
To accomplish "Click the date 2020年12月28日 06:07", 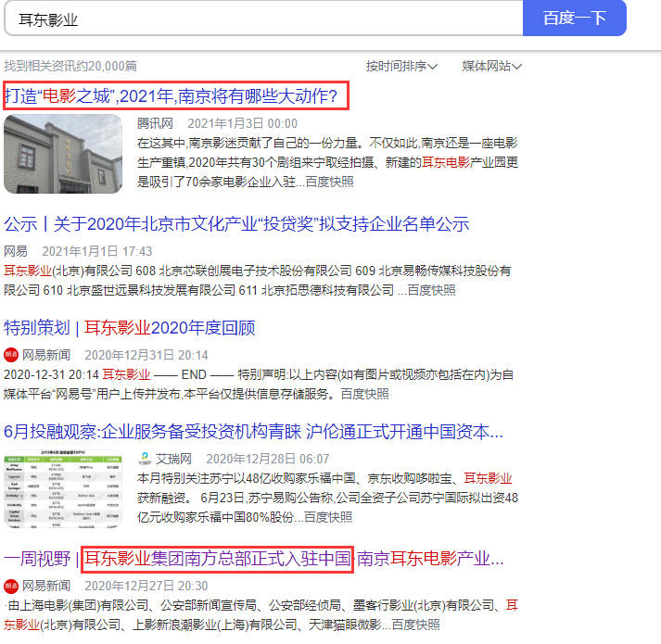I will point(268,459).
